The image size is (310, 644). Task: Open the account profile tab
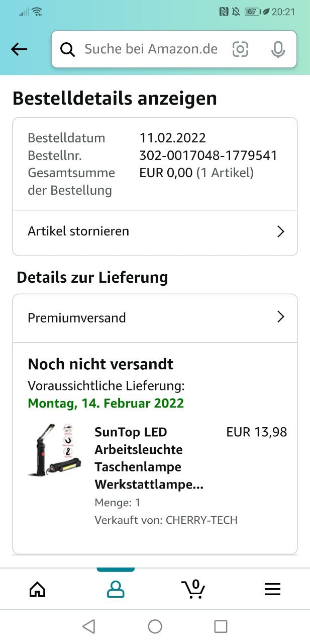[x=116, y=589]
